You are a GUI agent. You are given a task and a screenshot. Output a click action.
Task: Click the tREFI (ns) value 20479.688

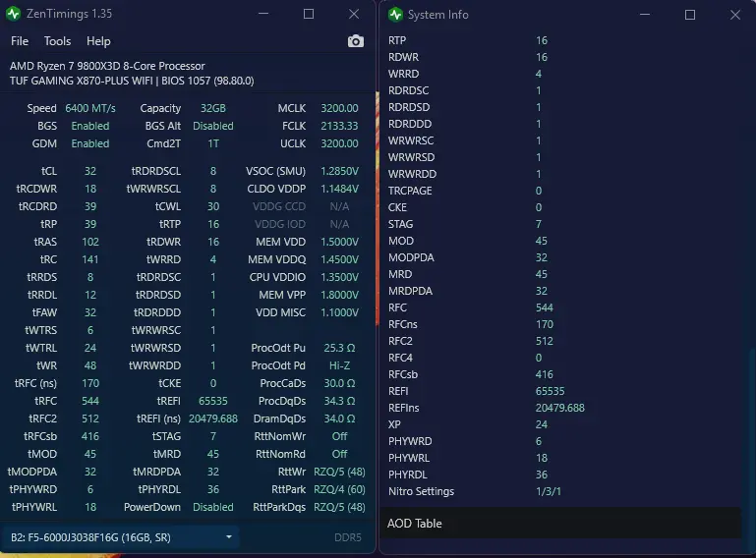pos(213,418)
